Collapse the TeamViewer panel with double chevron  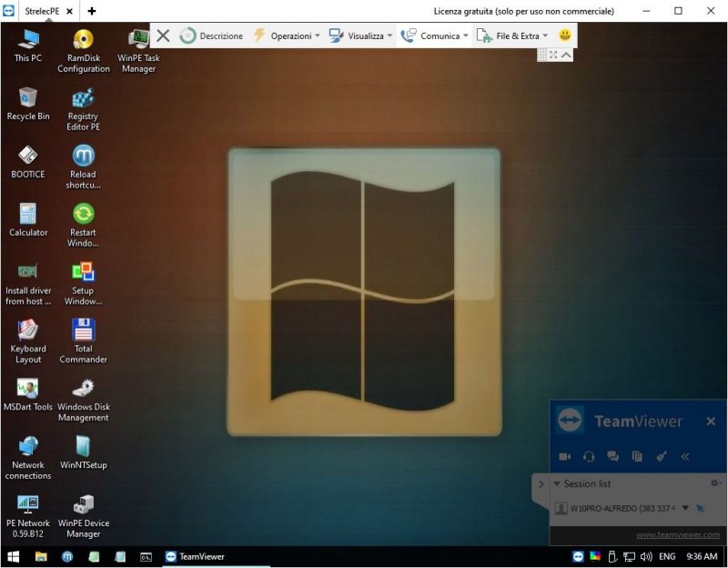[685, 456]
